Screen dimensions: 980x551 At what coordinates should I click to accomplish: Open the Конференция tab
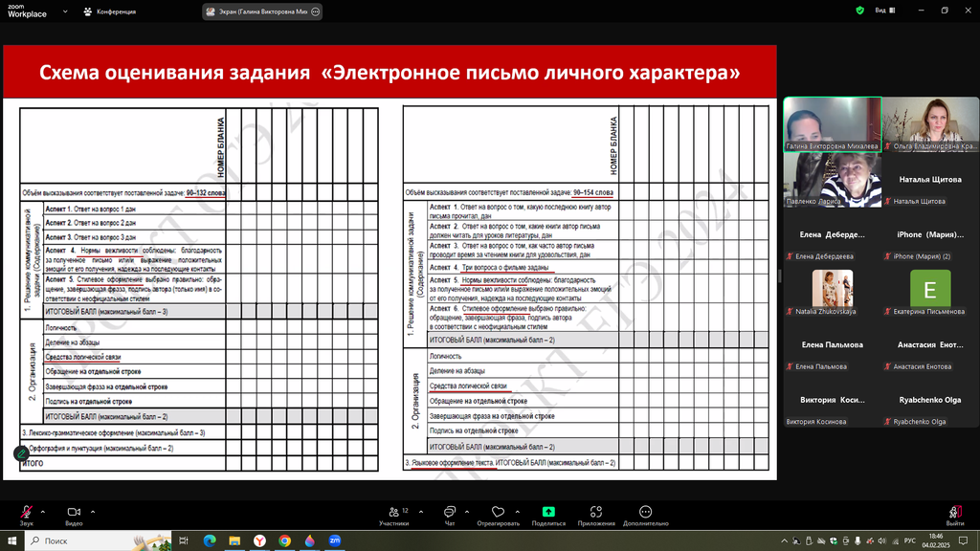pyautogui.click(x=110, y=11)
